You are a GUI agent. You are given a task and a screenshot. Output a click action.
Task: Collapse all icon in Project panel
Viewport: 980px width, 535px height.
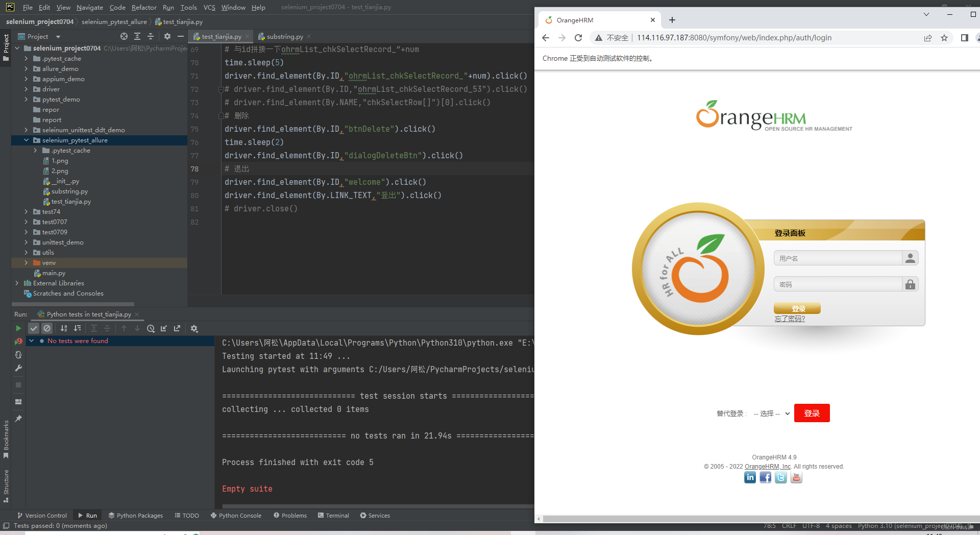pos(151,36)
